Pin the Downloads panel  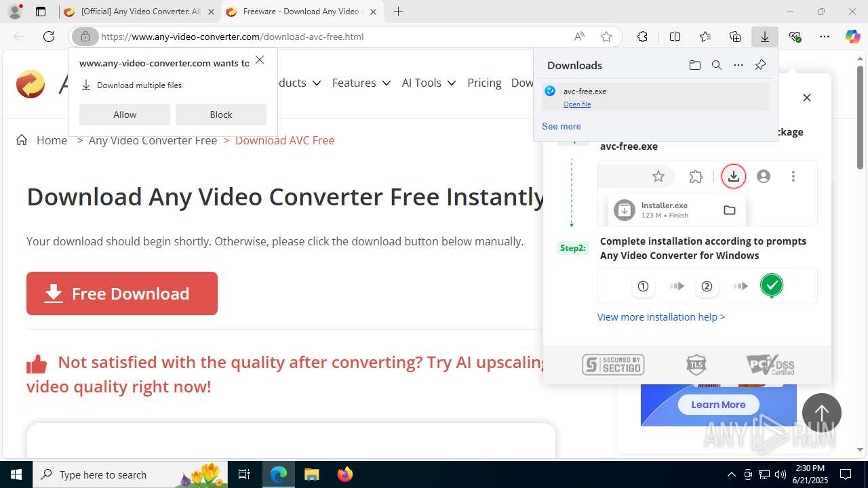click(760, 65)
